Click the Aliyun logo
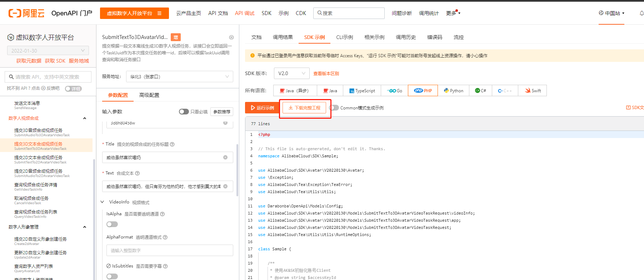 pos(26,13)
